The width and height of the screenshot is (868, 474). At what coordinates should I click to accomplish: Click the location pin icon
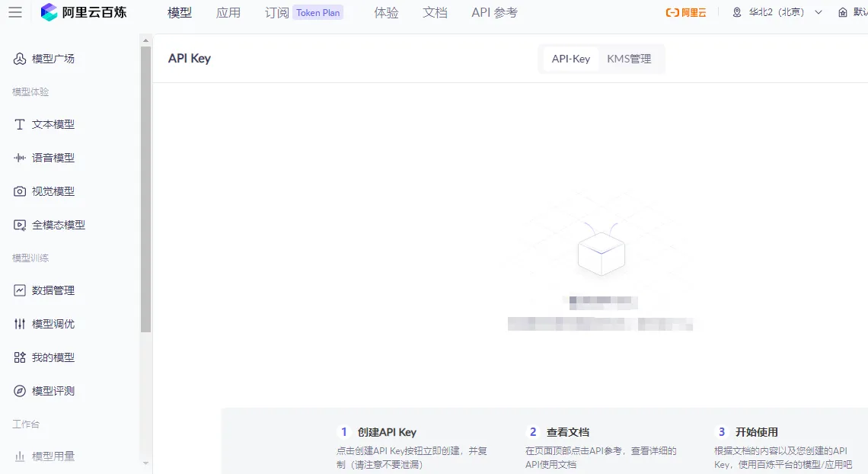pos(737,12)
